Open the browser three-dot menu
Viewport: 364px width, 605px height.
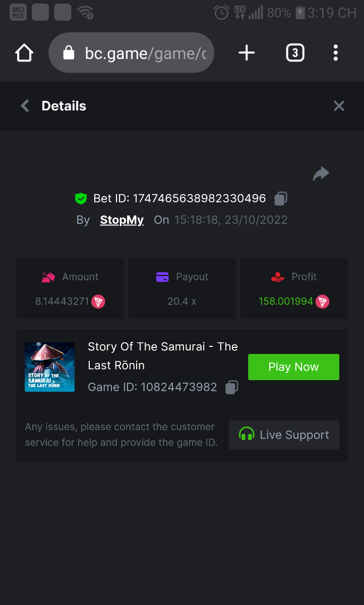click(x=336, y=53)
